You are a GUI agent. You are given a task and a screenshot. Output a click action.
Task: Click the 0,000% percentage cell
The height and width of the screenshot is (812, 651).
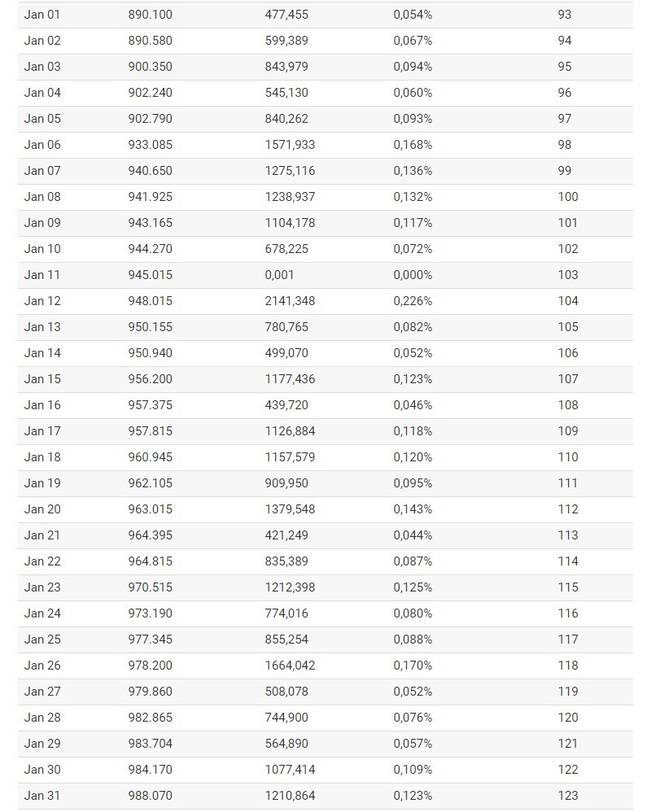coord(413,275)
